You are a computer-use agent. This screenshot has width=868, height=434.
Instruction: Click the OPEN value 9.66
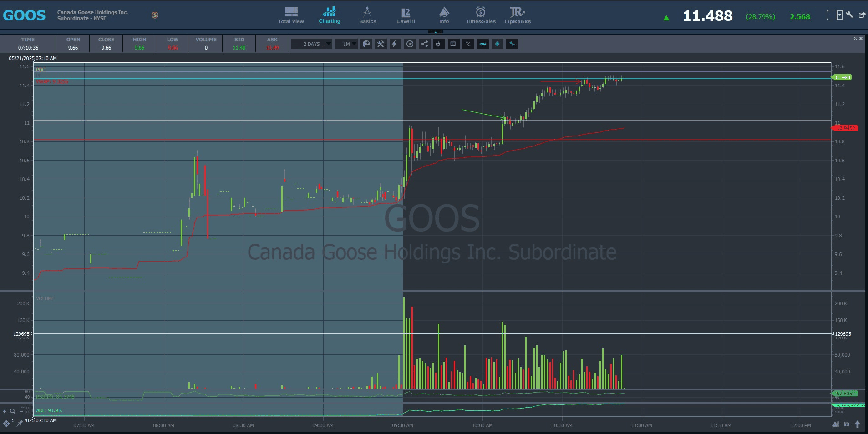(x=73, y=48)
